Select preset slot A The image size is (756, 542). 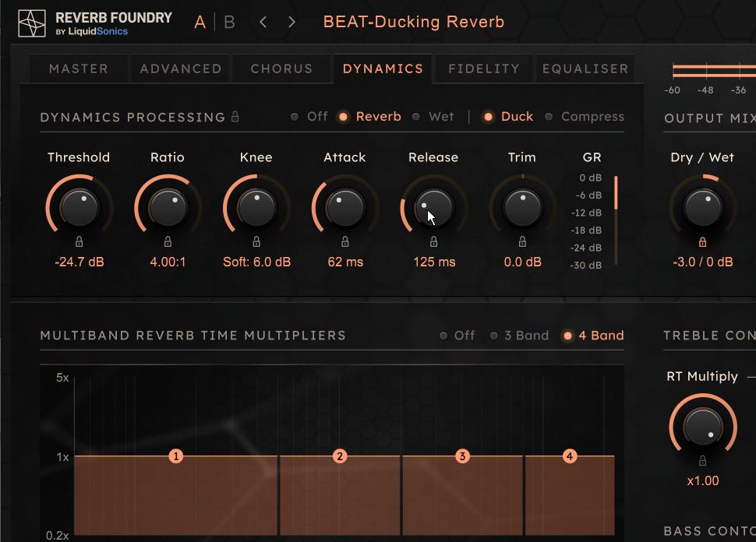(200, 22)
